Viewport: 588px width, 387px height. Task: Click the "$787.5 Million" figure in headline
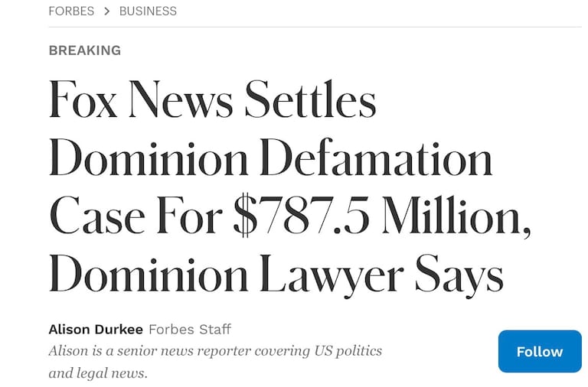point(379,216)
